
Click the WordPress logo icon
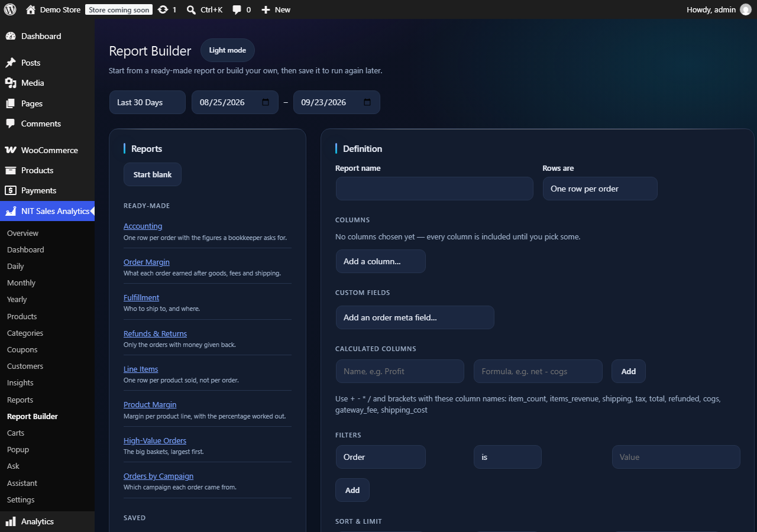(9, 9)
